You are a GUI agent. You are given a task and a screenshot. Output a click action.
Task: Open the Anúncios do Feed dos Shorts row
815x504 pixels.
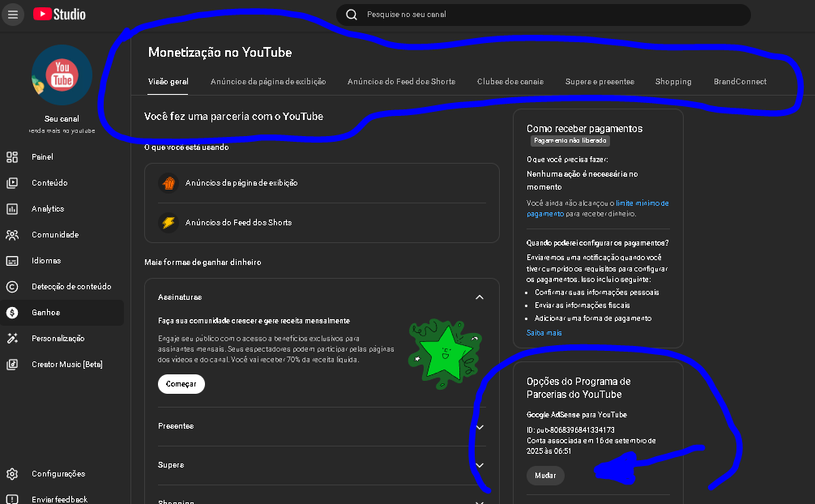pyautogui.click(x=322, y=223)
